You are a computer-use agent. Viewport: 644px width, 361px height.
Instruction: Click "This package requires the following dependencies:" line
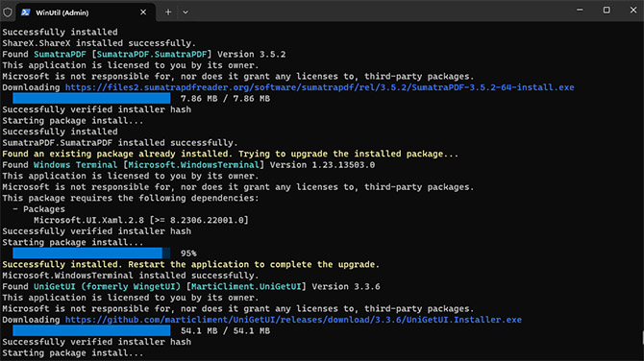131,198
